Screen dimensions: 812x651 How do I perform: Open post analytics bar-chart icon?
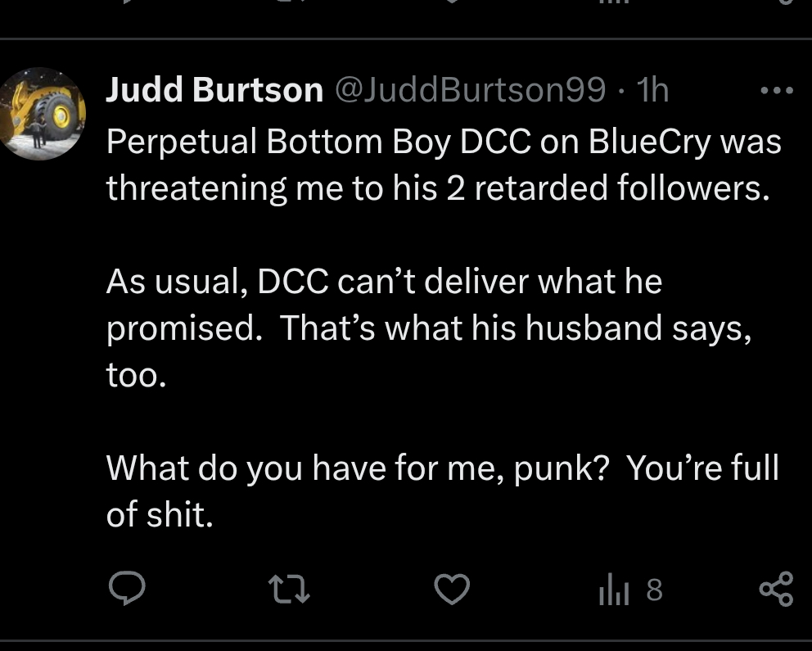[612, 590]
